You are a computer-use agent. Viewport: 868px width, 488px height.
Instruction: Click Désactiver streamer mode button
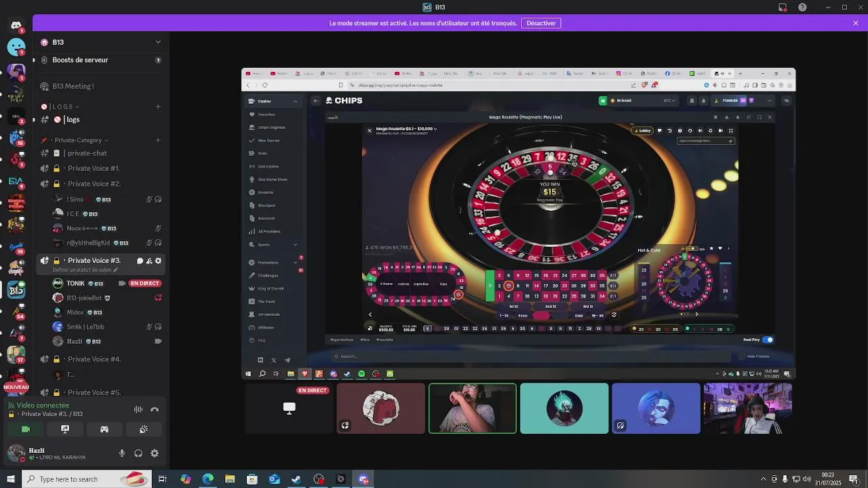click(541, 23)
